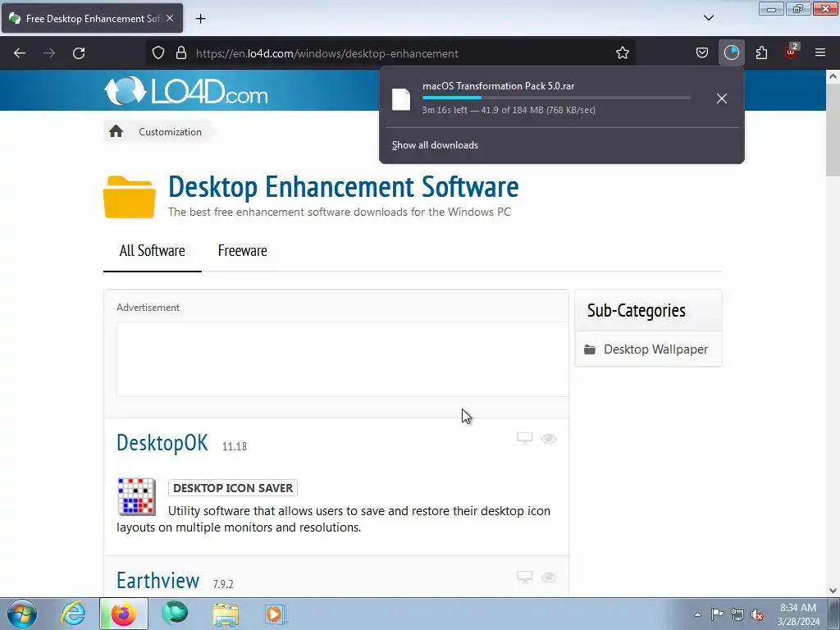The height and width of the screenshot is (630, 840).
Task: Click the DesktopOK monitor screenshot icon
Action: (x=524, y=438)
